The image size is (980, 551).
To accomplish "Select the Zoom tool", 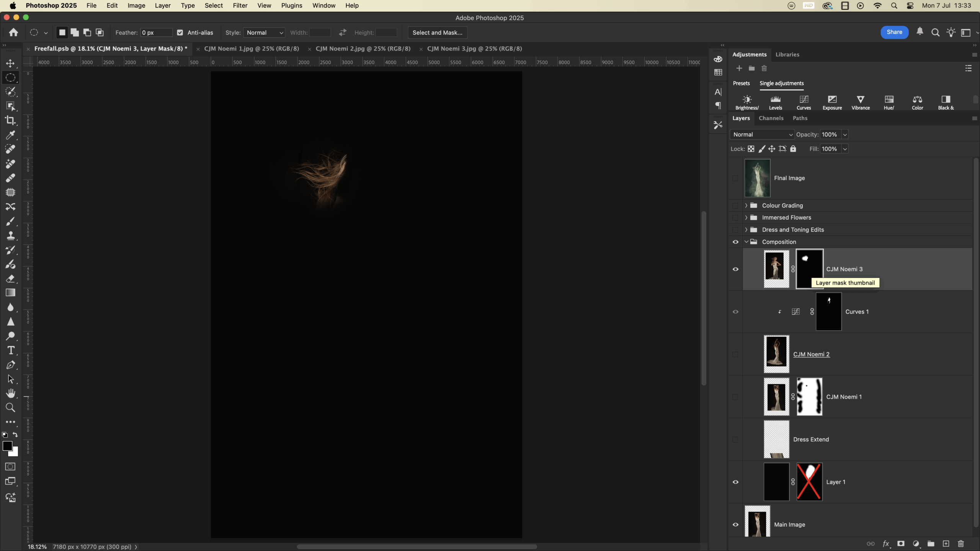I will pos(10,408).
